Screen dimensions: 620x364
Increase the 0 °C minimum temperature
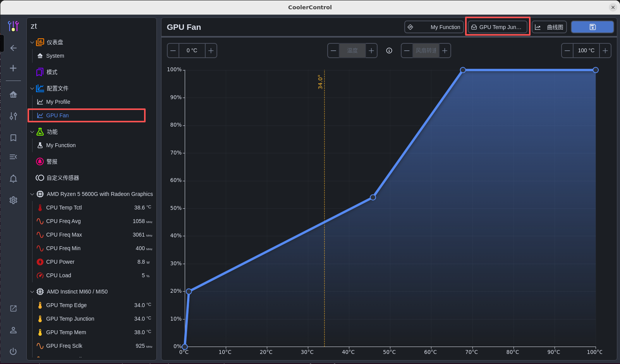(x=211, y=50)
